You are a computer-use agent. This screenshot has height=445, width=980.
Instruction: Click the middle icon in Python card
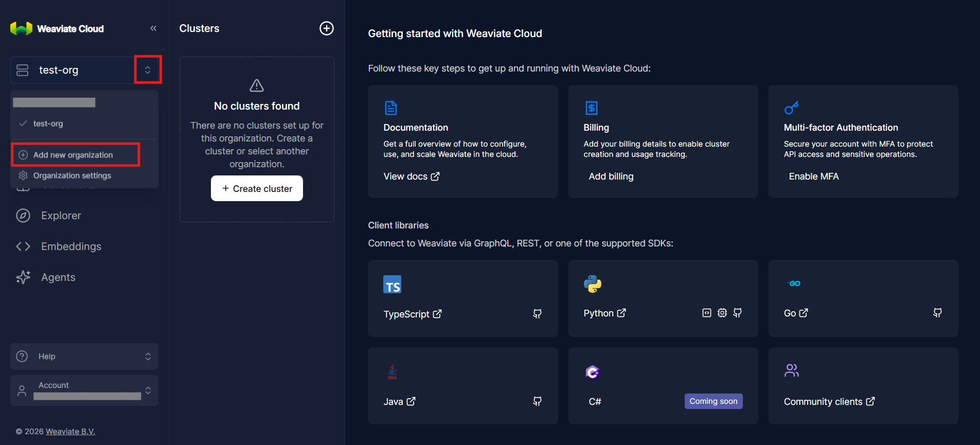(x=722, y=313)
